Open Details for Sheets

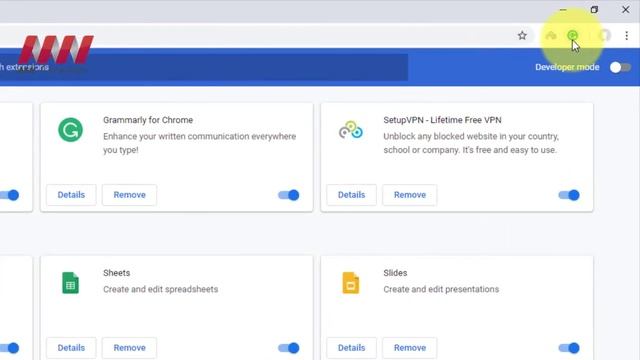click(71, 348)
